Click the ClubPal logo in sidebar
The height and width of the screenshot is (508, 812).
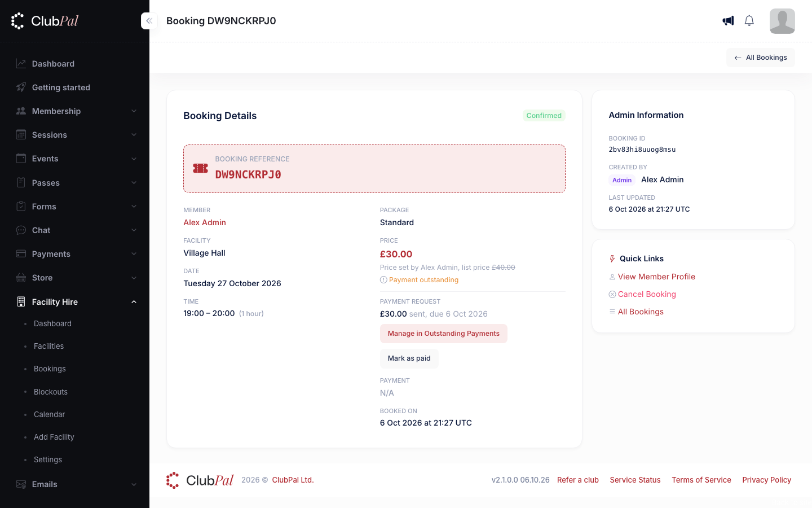pos(45,21)
